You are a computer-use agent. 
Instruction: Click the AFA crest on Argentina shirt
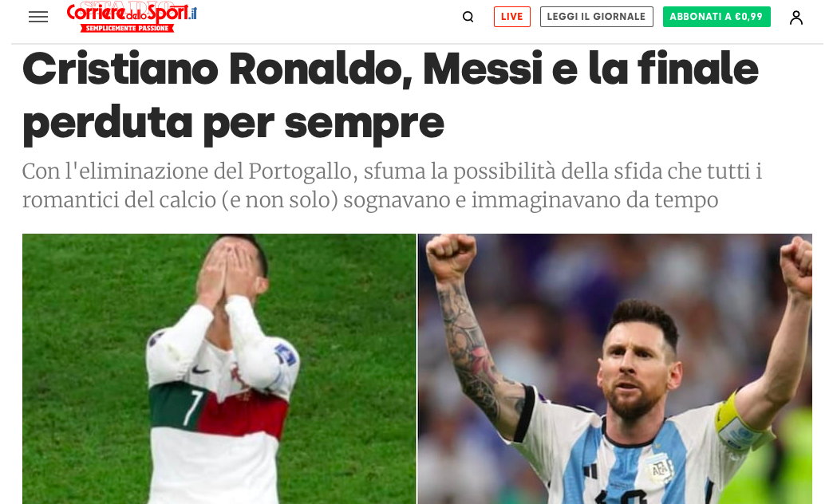pyautogui.click(x=659, y=470)
